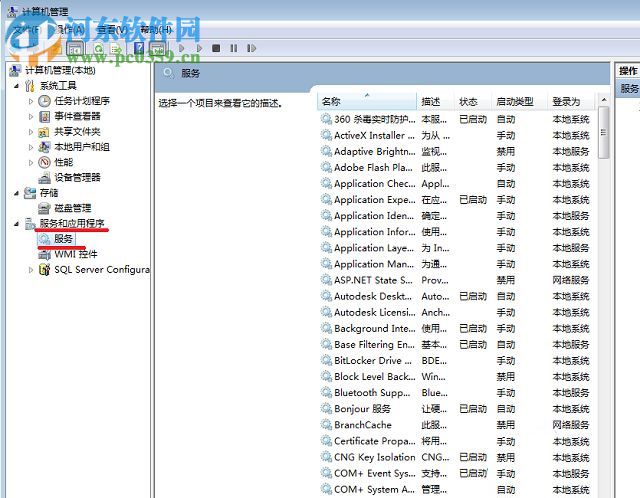640x498 pixels.
Task: Sort by the 描述 column header
Action: click(x=435, y=101)
